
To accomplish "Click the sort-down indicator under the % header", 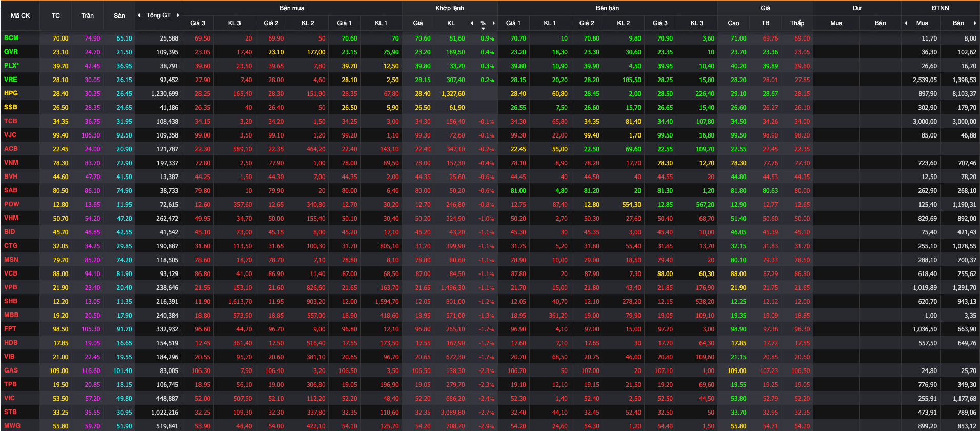I will [483, 29].
